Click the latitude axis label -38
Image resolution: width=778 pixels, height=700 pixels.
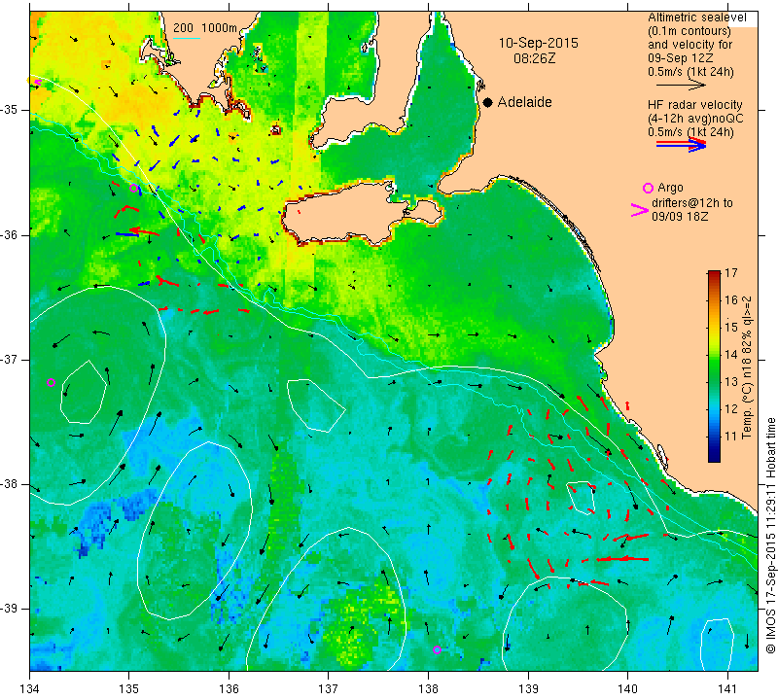coord(10,484)
